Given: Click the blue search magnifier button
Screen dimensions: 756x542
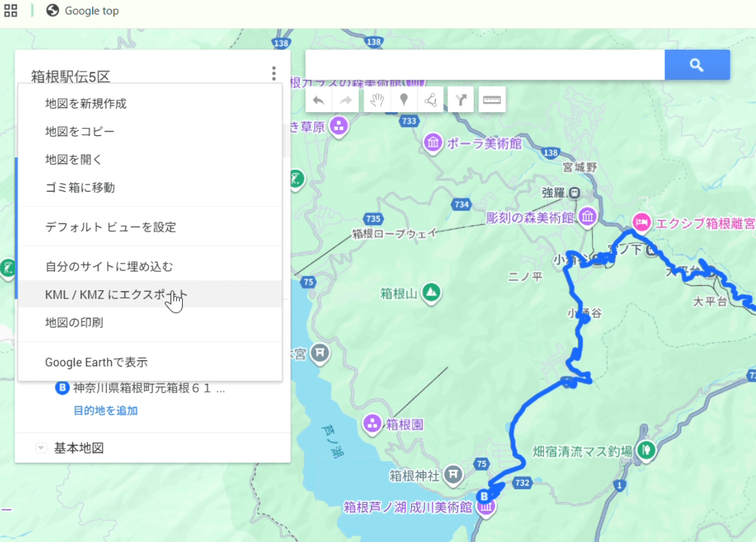Looking at the screenshot, I should (697, 65).
